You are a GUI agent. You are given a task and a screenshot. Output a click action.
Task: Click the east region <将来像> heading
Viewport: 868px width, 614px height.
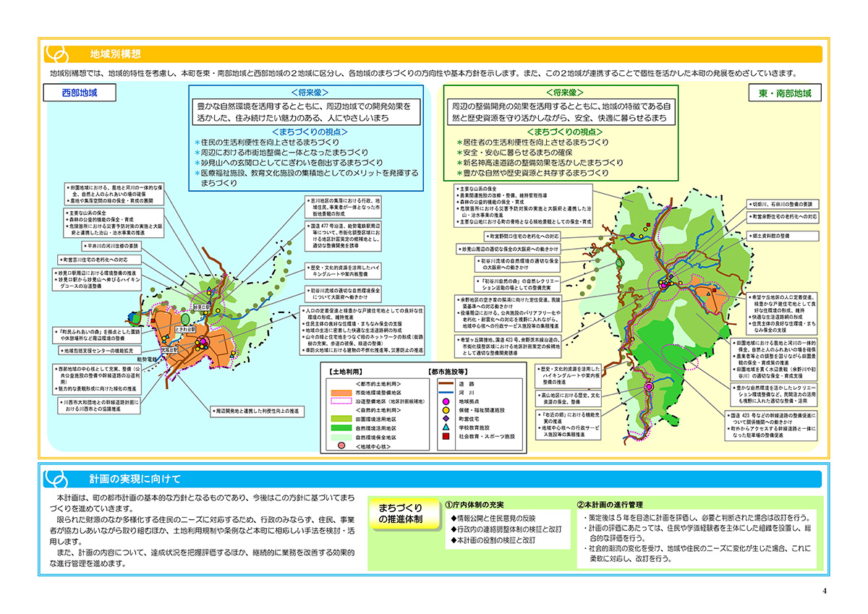[x=564, y=93]
